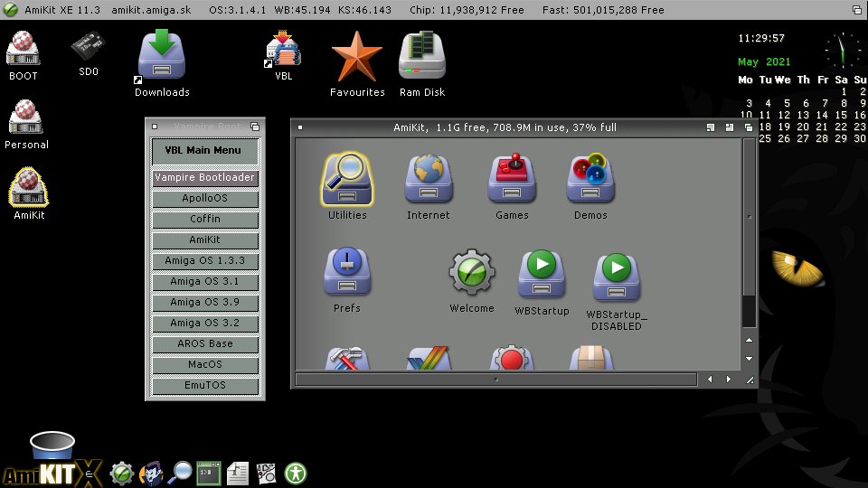Open the BOOT drive icon
This screenshot has width=868, height=488.
pos(23,49)
